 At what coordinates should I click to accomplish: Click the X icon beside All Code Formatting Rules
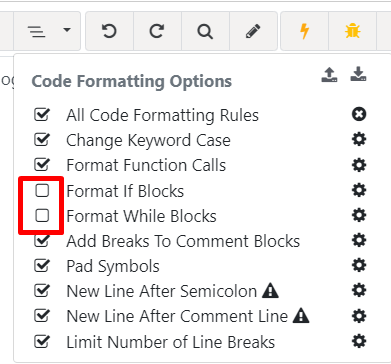359,114
